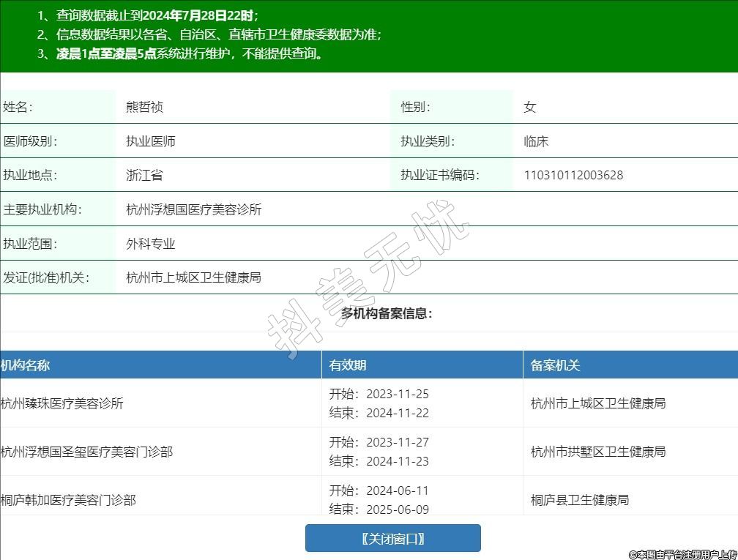Viewport: 738px width, 560px height.
Task: Click 杭州浮想国圣玺医疗美容门诊部 in the table
Action: 86,452
